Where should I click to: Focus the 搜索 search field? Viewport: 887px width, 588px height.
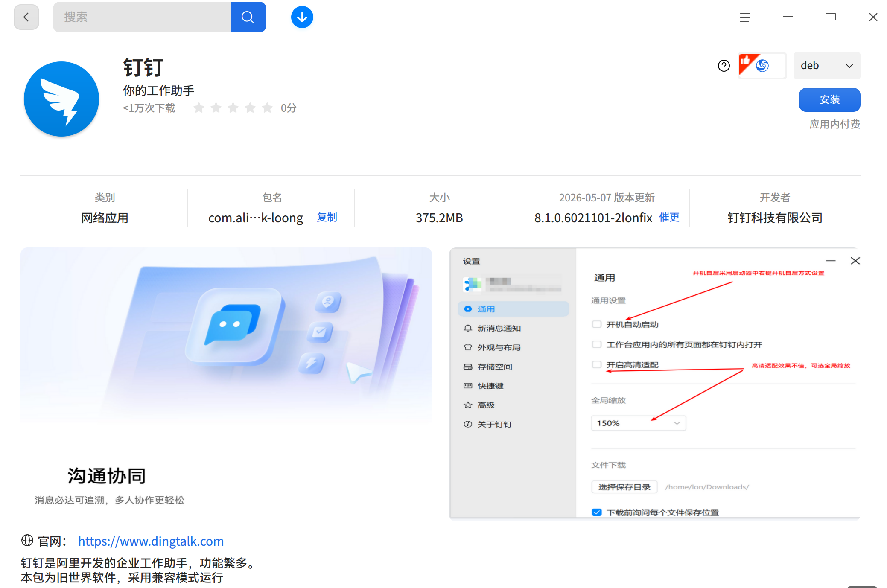tap(142, 17)
